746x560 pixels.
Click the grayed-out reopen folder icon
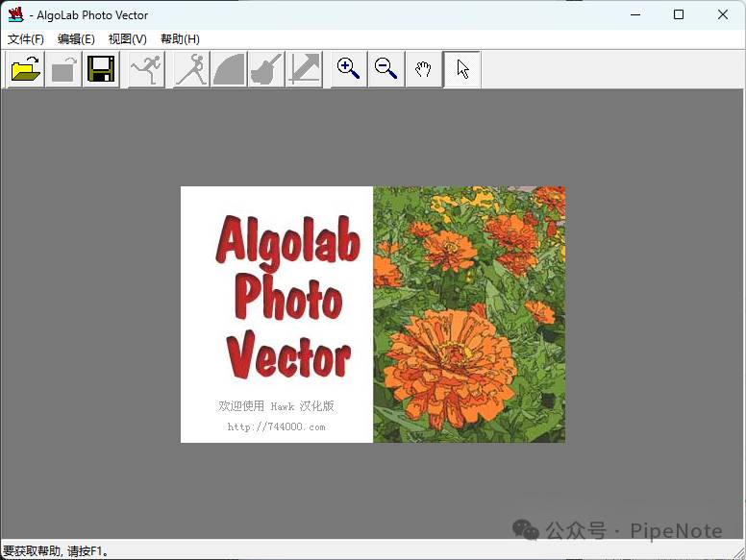click(x=63, y=69)
